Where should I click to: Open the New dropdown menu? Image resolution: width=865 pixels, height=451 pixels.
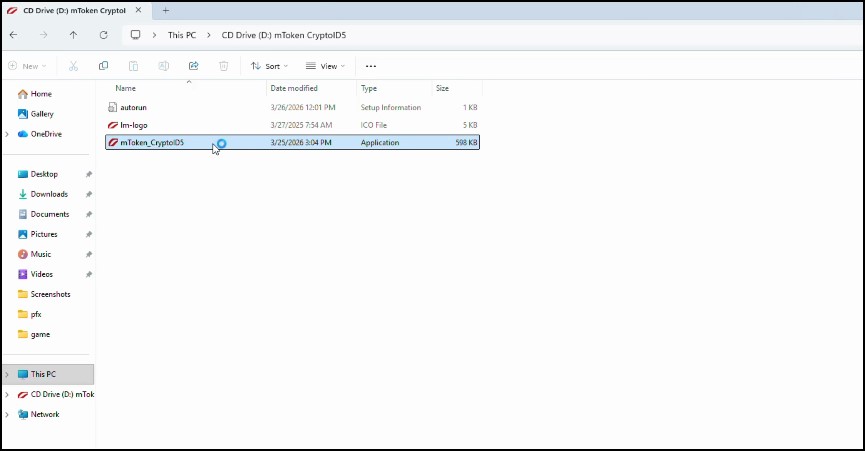(28, 66)
